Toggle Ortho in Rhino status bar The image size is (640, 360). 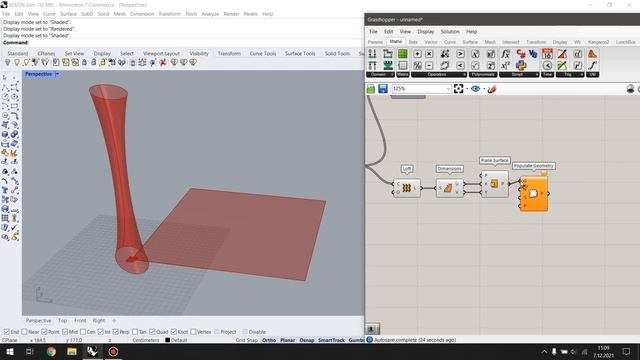coord(269,340)
